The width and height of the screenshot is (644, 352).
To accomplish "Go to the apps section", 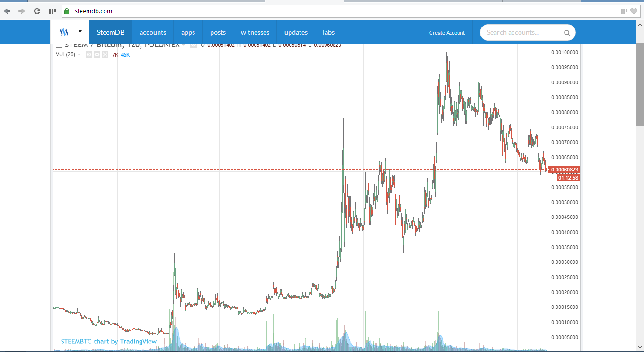I will pos(188,32).
